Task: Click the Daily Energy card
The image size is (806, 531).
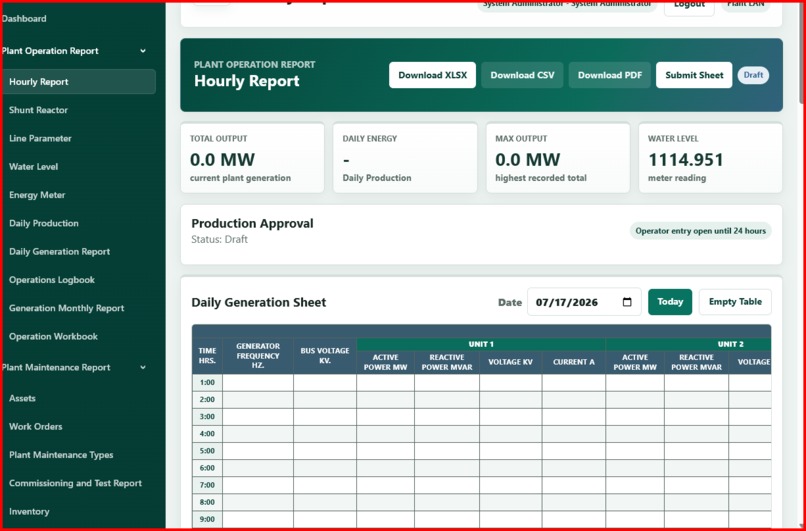Action: (x=405, y=158)
